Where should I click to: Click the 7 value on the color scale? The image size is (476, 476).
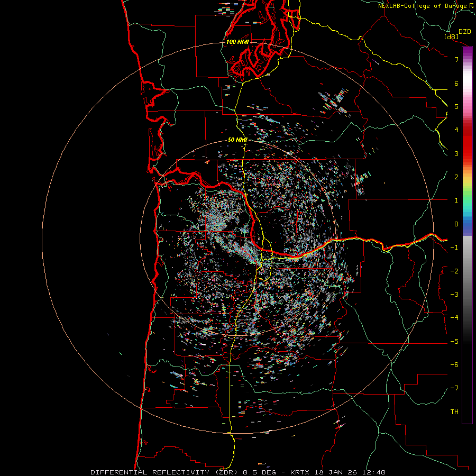pyautogui.click(x=456, y=59)
